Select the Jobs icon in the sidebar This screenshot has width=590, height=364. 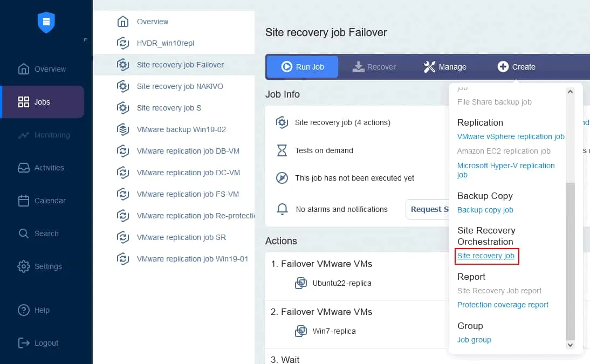pos(24,101)
